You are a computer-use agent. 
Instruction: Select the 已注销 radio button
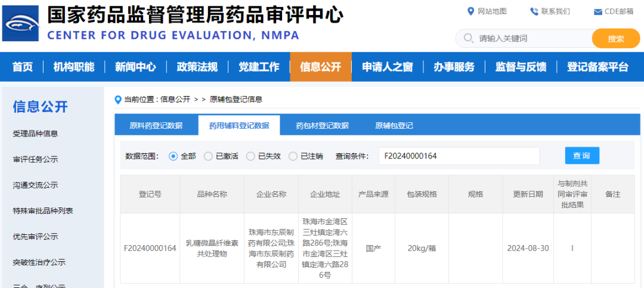point(293,156)
